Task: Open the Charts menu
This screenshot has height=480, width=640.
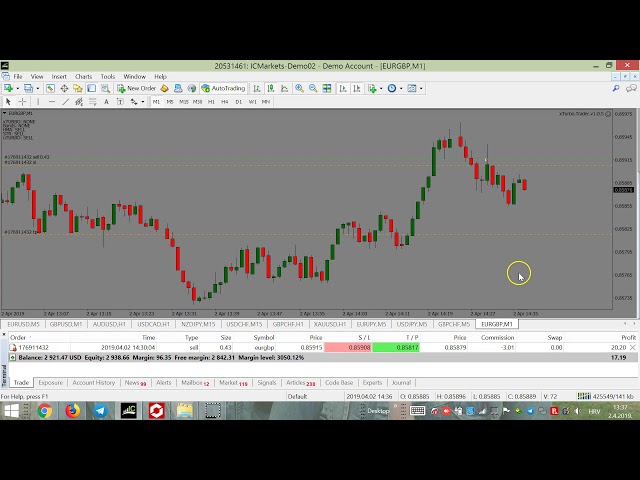Action: coord(83,76)
